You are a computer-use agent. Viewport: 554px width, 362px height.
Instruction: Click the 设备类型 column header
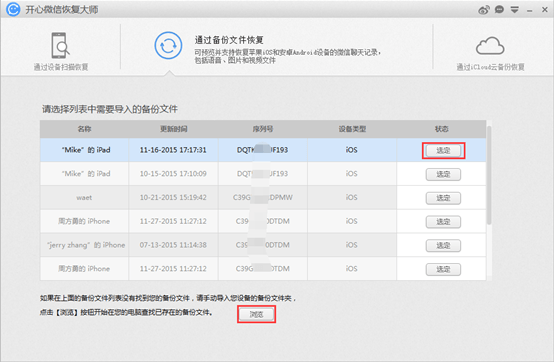352,129
